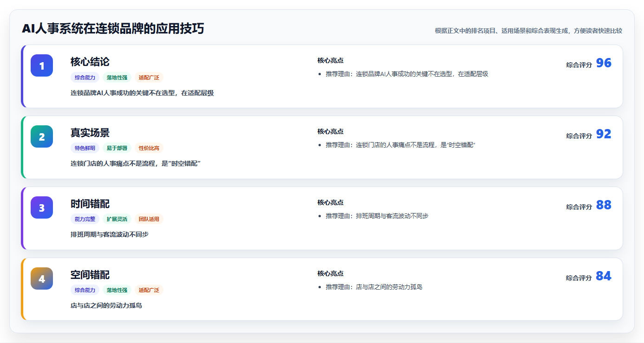
Task: Click 综合评分 label beside score 92
Action: pyautogui.click(x=579, y=136)
